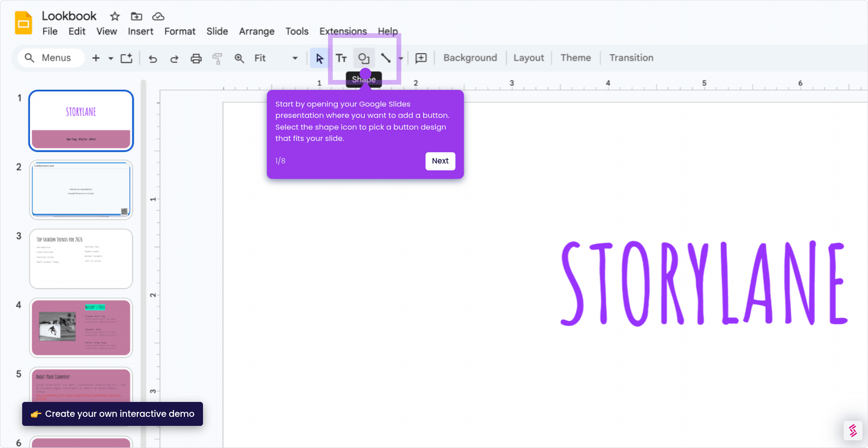Click Next in the tutorial tooltip
The width and height of the screenshot is (868, 448).
(440, 161)
